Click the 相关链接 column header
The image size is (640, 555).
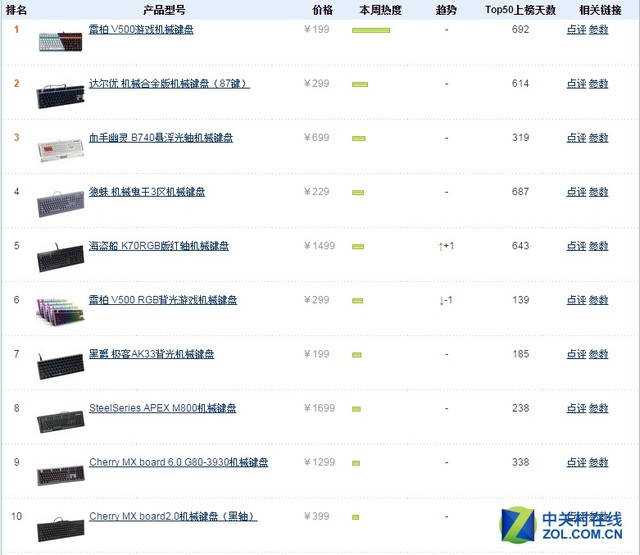(600, 10)
